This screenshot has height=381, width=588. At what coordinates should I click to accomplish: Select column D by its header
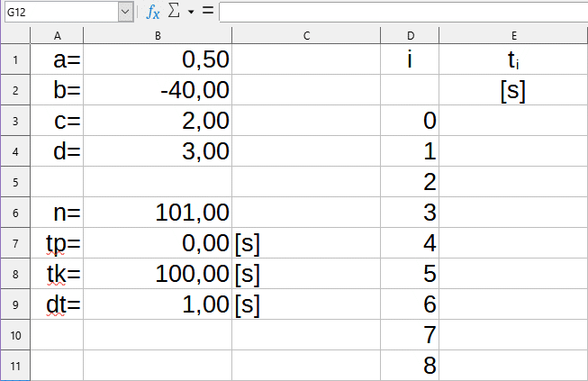tap(410, 35)
